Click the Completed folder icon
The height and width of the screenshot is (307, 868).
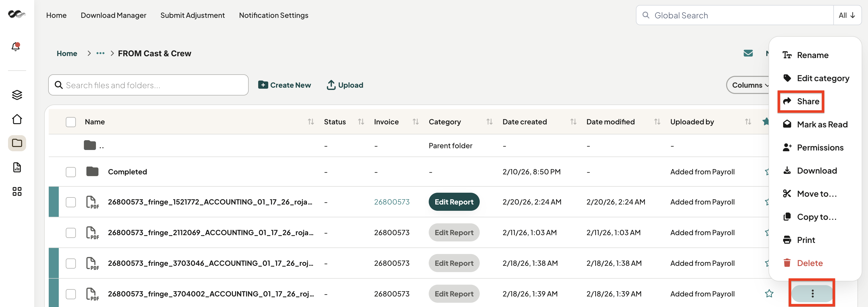click(92, 172)
